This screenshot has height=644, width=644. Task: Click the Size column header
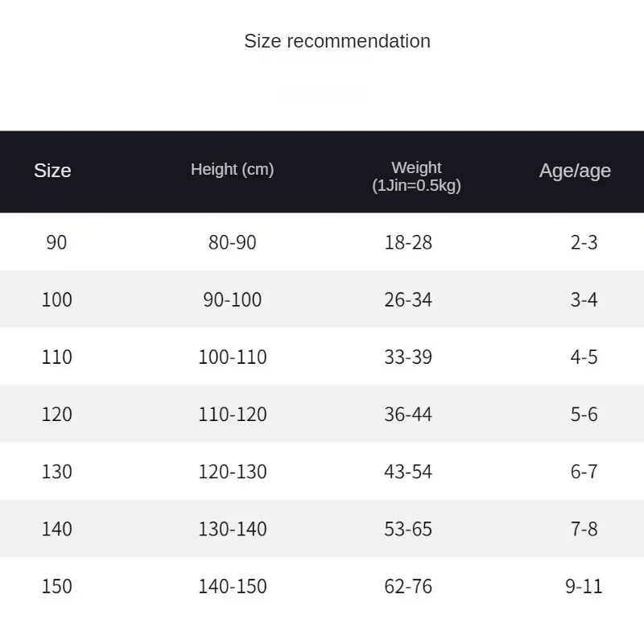coord(52,171)
